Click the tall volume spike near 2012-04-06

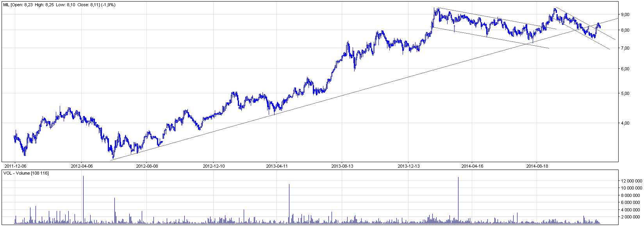[83, 200]
